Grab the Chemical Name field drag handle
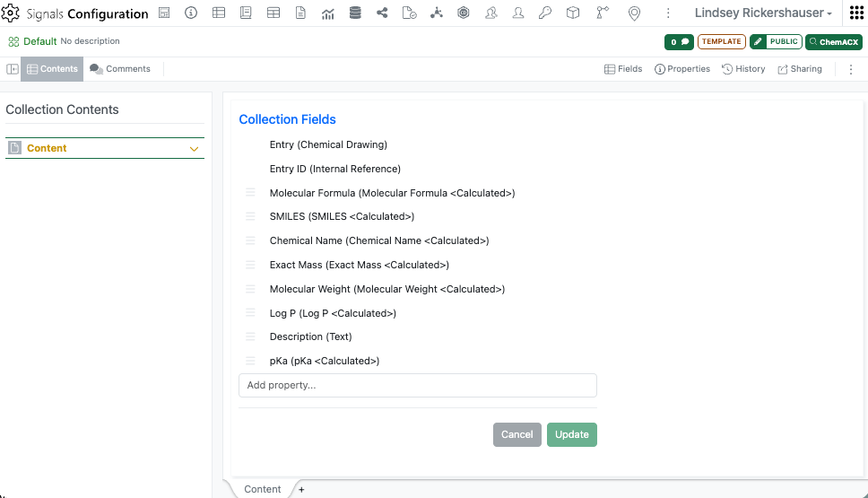 (250, 241)
